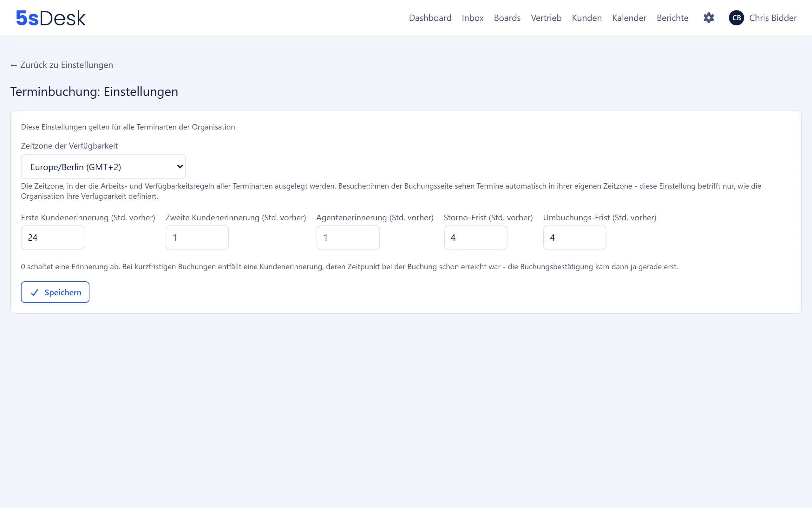
Task: Go back via Zurück zu Einstellungen
Action: coord(62,65)
